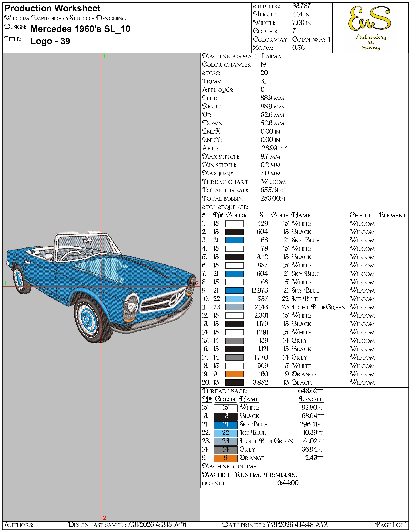Viewport: 411px width, 532px height.
Task: Click the White thread length "92.80ft"
Action: click(x=313, y=408)
